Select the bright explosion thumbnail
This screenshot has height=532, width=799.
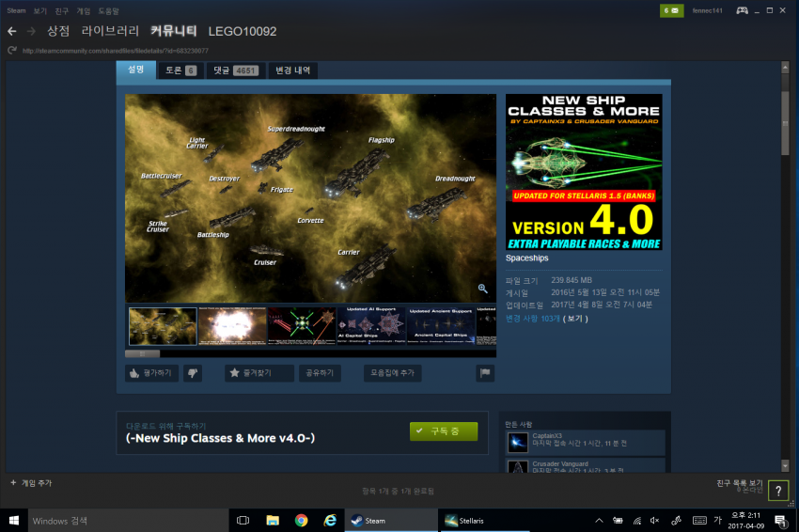coord(232,327)
